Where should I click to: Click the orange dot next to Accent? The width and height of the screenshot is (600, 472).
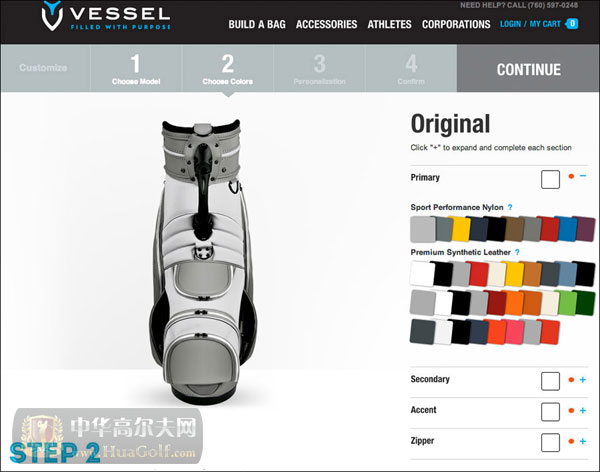571,410
